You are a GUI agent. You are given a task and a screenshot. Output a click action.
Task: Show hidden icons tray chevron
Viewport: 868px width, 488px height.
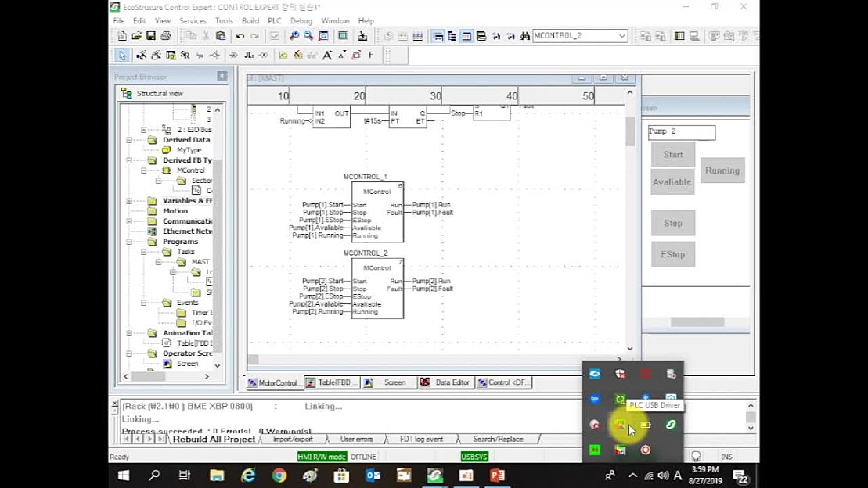pyautogui.click(x=632, y=475)
